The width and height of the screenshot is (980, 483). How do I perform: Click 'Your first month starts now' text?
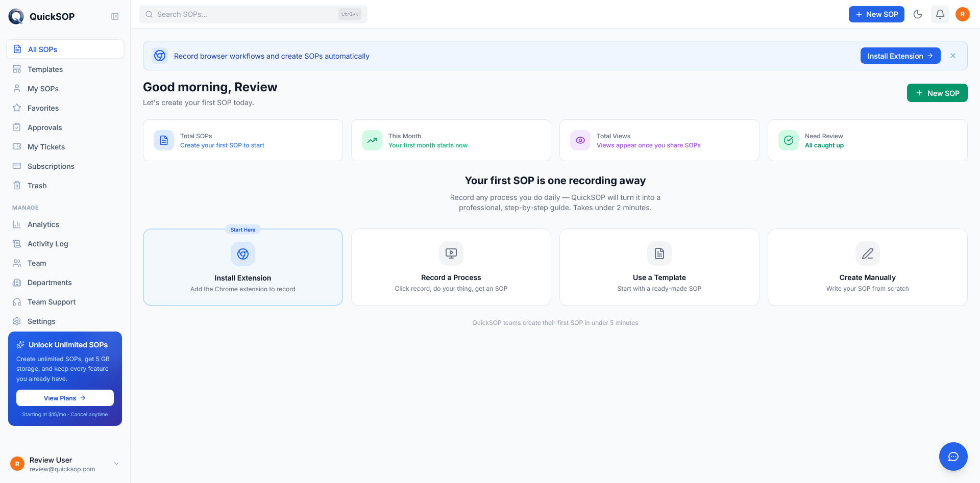tap(428, 145)
